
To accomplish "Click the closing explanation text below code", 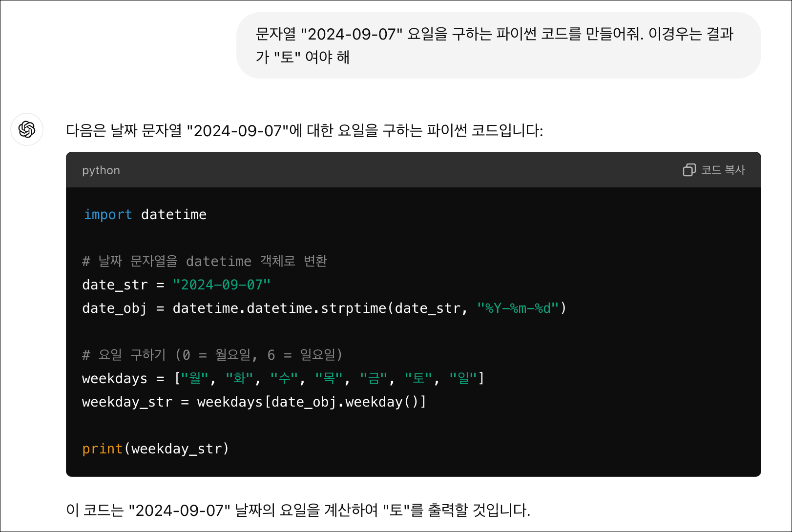I will coord(298,511).
